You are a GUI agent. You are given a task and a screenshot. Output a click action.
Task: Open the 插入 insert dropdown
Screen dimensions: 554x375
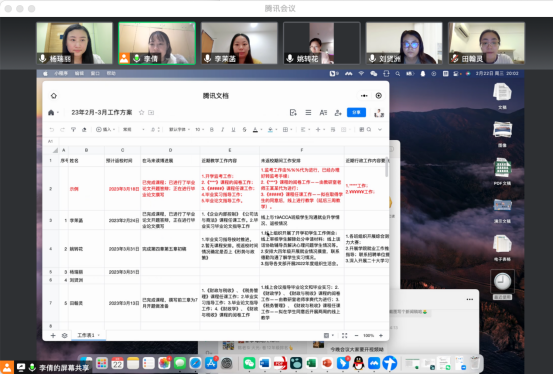click(x=106, y=130)
